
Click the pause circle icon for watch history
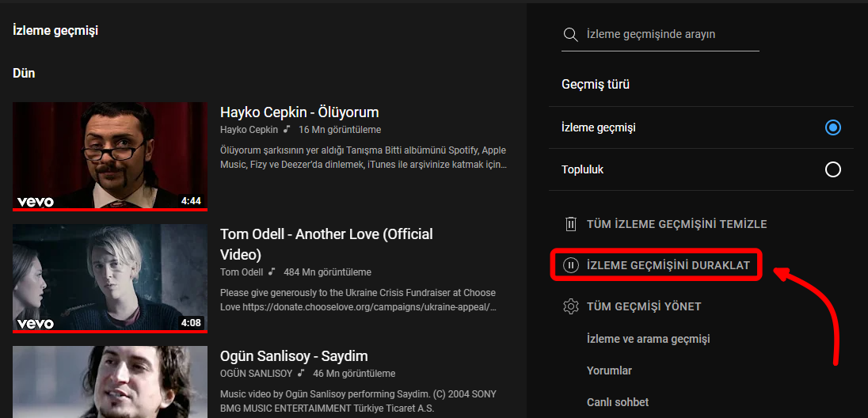pos(570,265)
